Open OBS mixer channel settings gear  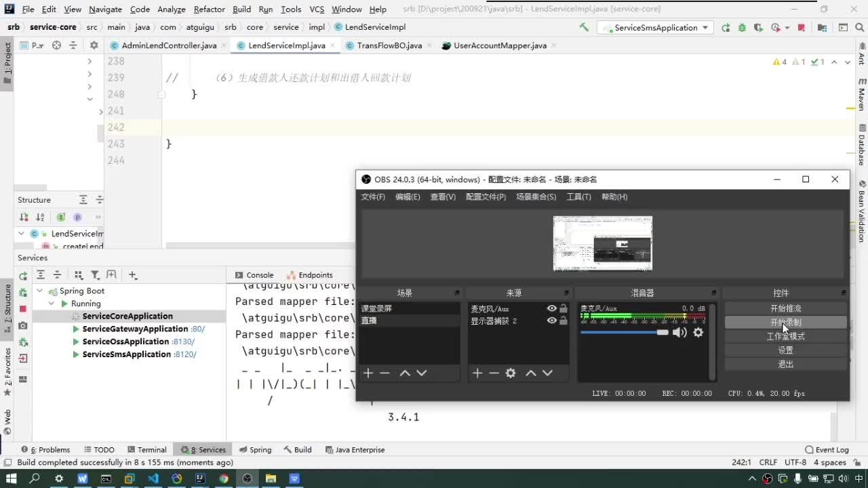698,332
